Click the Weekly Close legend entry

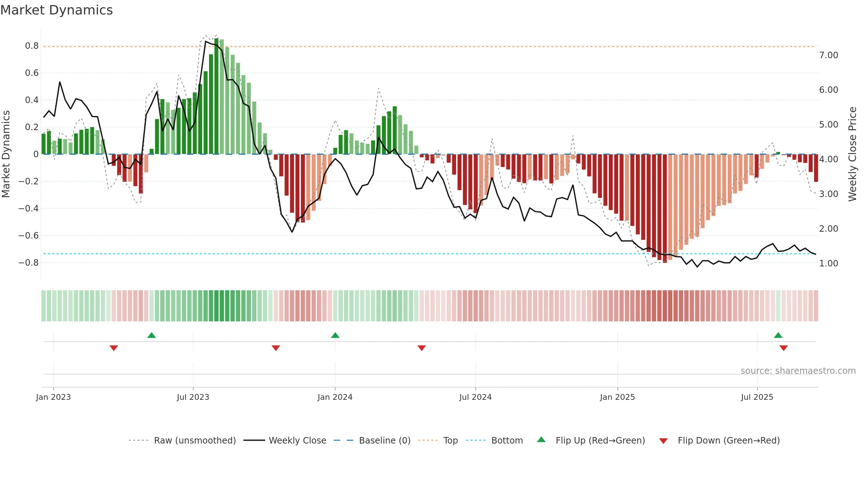point(285,440)
